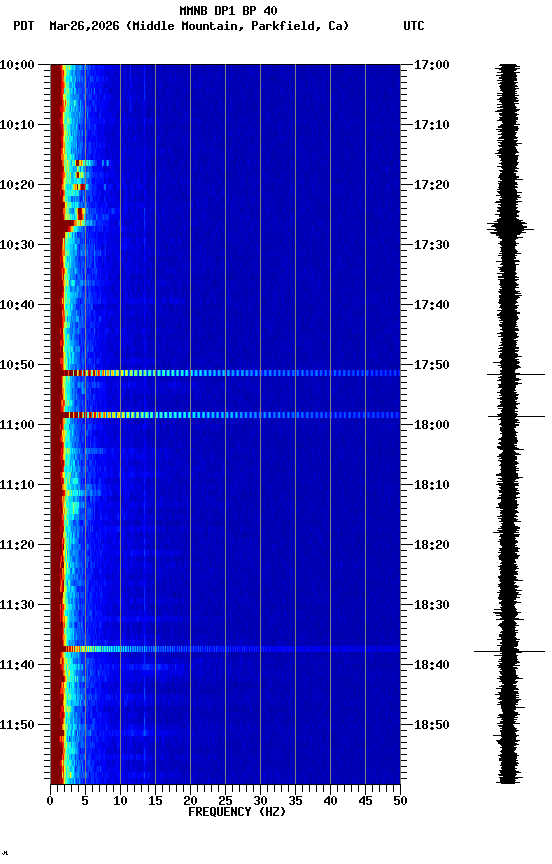This screenshot has height=864, width=552.
Task: Click the '17:40' UTC time label
Action: click(432, 305)
